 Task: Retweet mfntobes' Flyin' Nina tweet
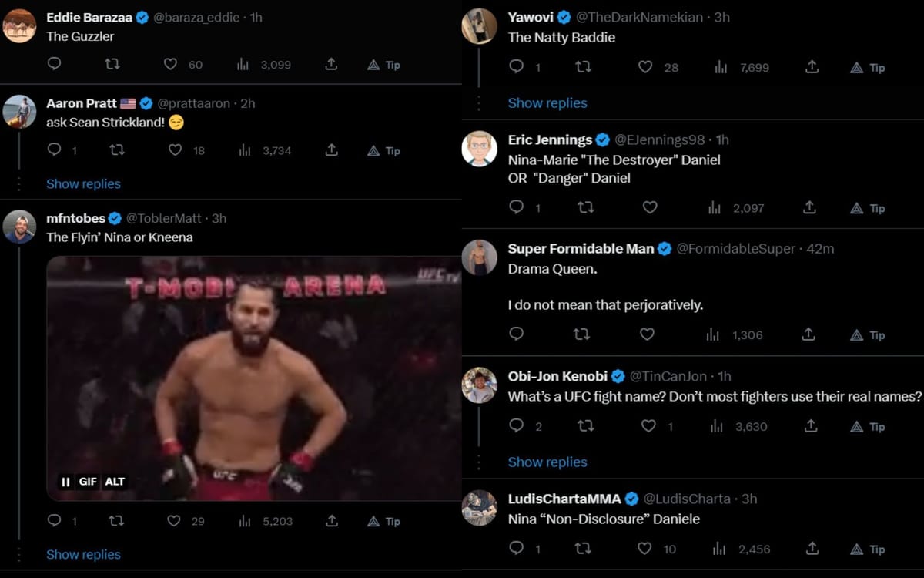pyautogui.click(x=115, y=521)
